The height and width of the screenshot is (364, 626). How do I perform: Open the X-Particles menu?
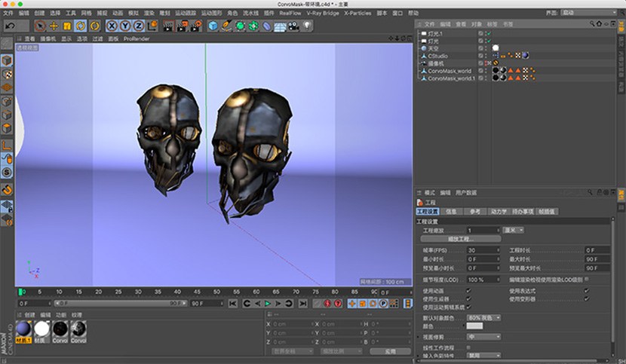tap(357, 13)
